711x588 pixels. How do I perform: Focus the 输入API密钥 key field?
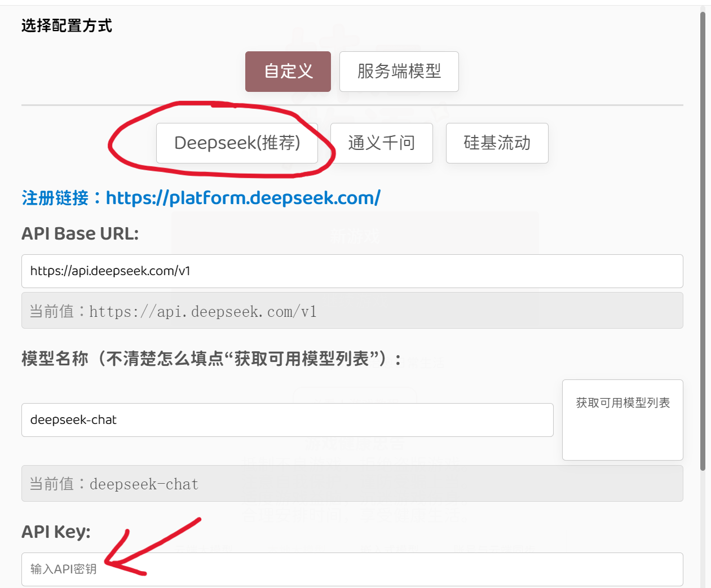point(352,569)
